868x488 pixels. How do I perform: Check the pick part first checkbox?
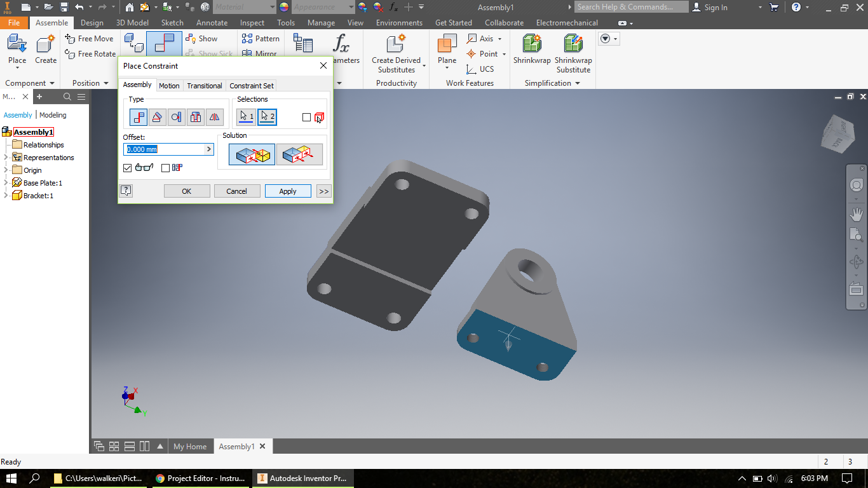(x=307, y=117)
